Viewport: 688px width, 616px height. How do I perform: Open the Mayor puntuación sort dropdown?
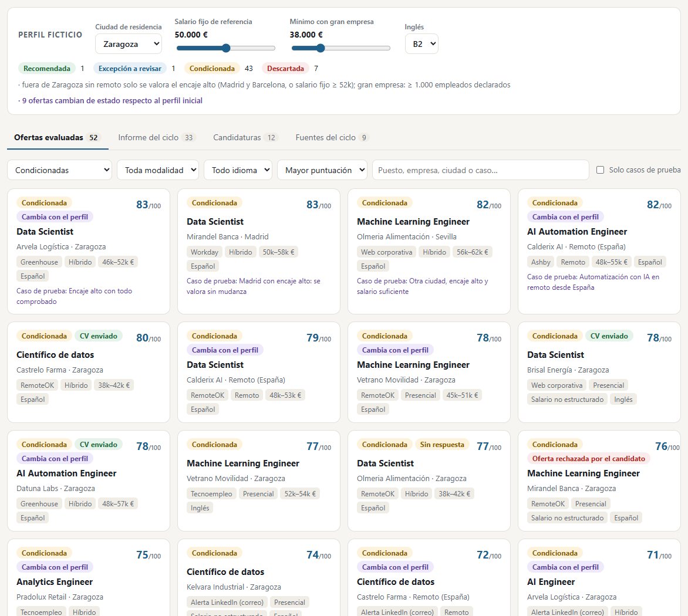coord(322,170)
